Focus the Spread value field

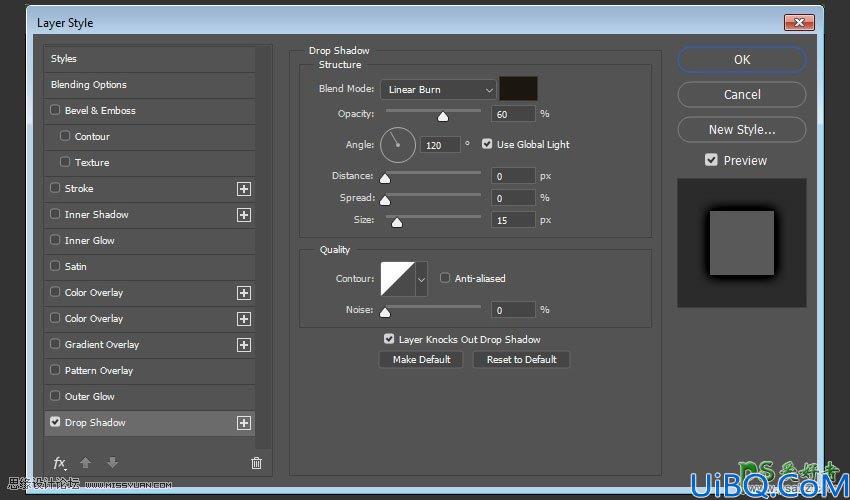pos(513,198)
